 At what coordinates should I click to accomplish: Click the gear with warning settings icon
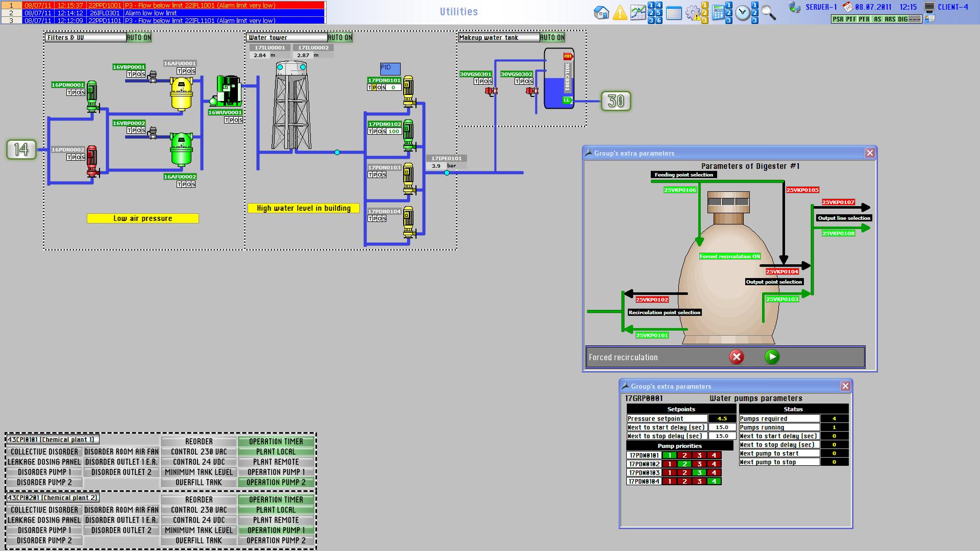(693, 13)
